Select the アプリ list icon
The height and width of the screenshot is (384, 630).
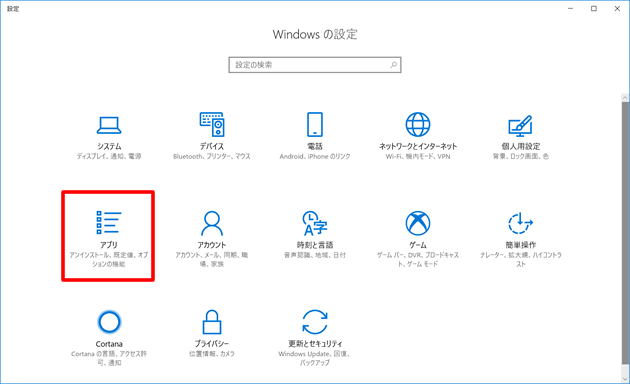tap(109, 223)
